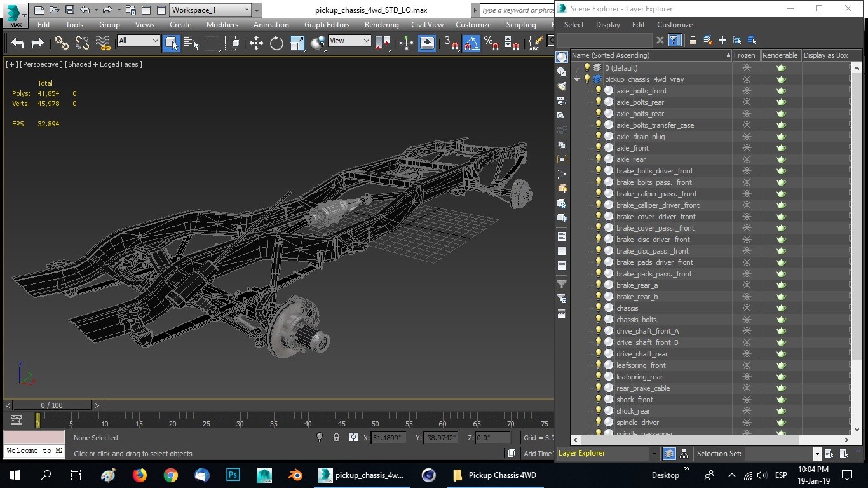
Task: Toggle Angle Snap on the toolbar
Action: tap(472, 43)
